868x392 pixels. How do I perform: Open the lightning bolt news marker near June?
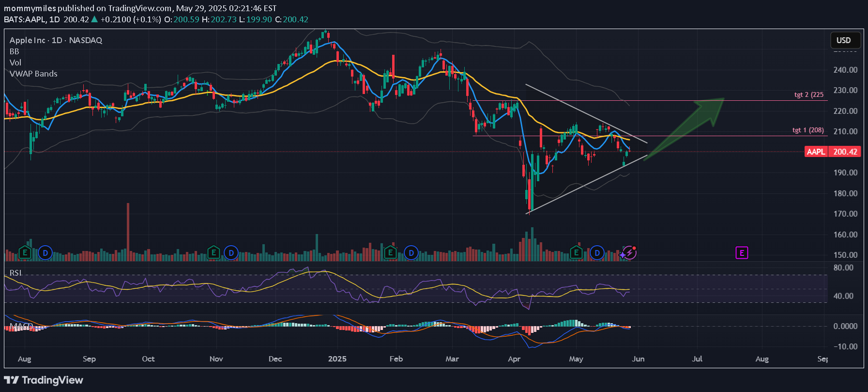tap(629, 252)
